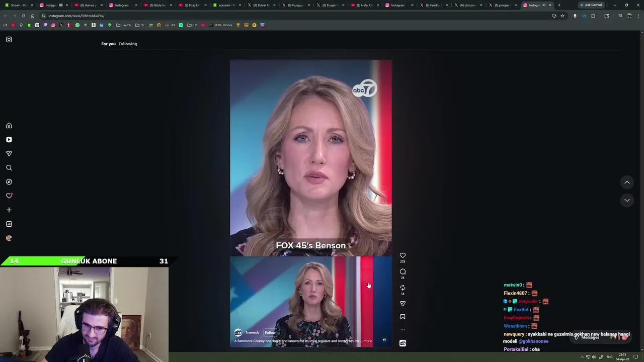Bookmark this page with the star
Screen dimensions: 644x362
tap(562, 16)
